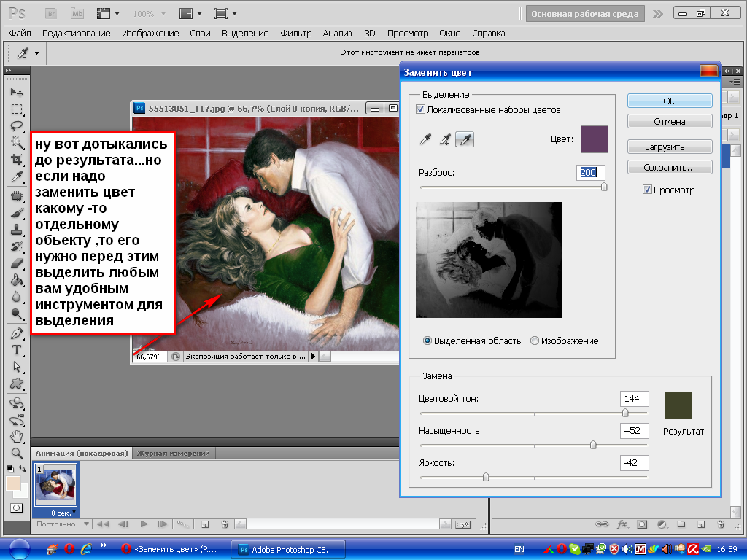
Task: Toggle Локализованные наборы цветов checkbox
Action: [421, 109]
